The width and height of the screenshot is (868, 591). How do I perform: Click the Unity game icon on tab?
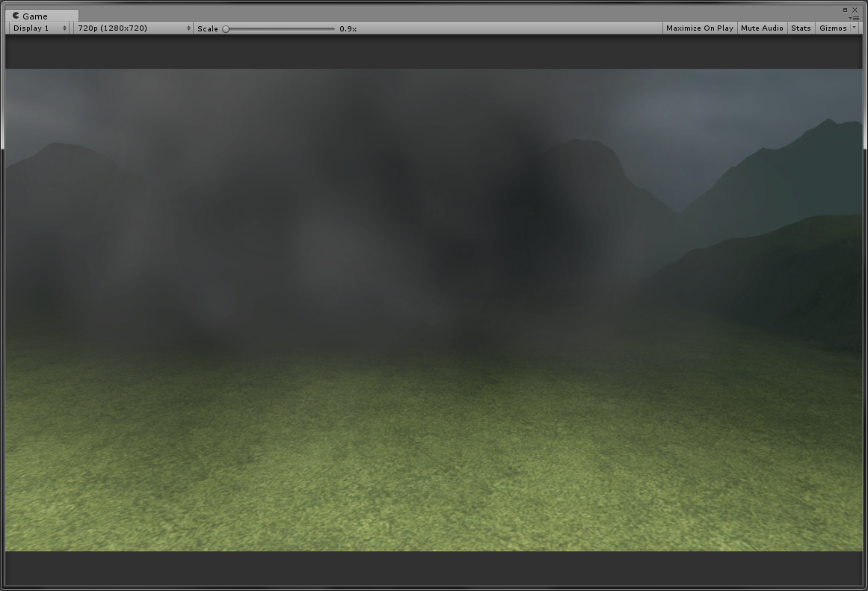click(16, 16)
